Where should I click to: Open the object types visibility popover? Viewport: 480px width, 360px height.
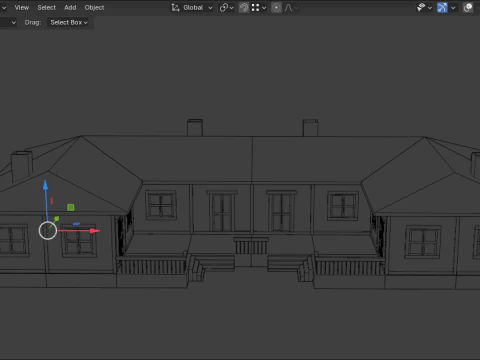pyautogui.click(x=424, y=7)
